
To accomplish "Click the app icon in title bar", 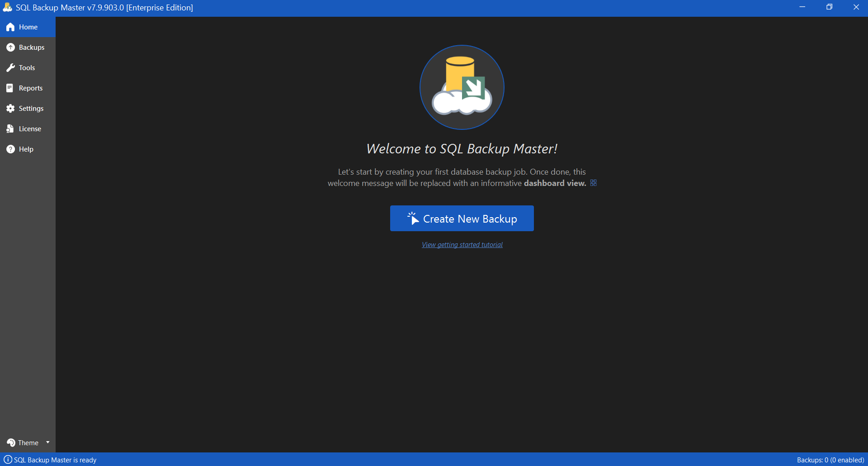I will 7,7.
